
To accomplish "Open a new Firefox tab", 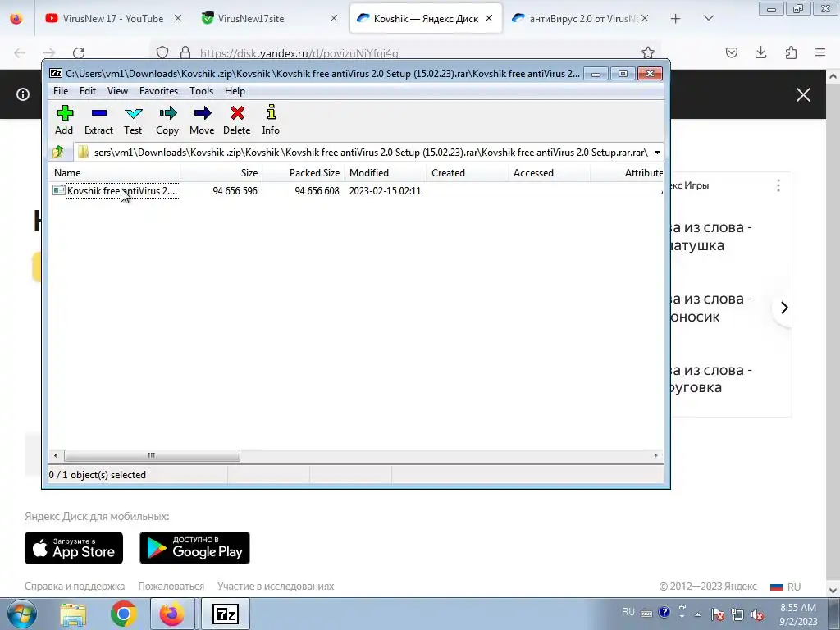I will [676, 18].
